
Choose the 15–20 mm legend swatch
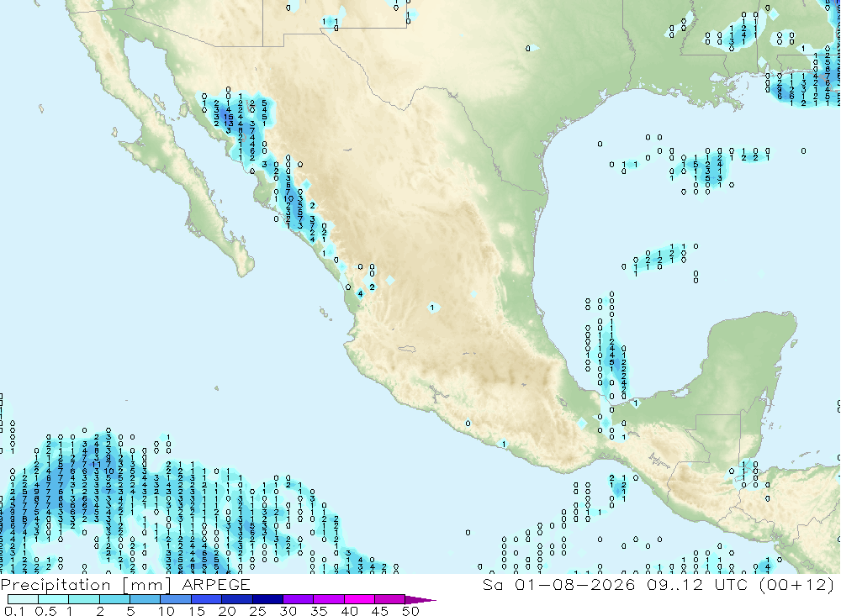pos(207,599)
